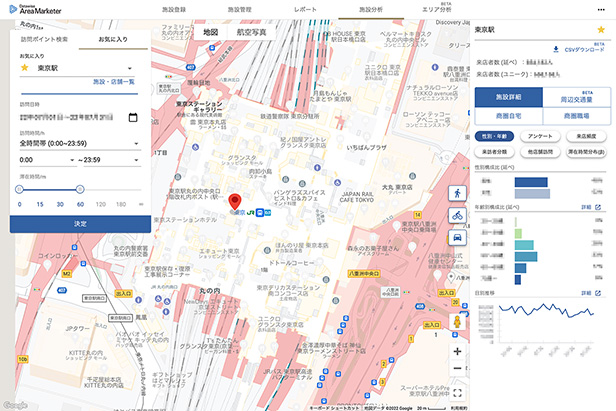616x411 pixels.
Task: Toggle fullscreen map view icon
Action: pyautogui.click(x=457, y=393)
